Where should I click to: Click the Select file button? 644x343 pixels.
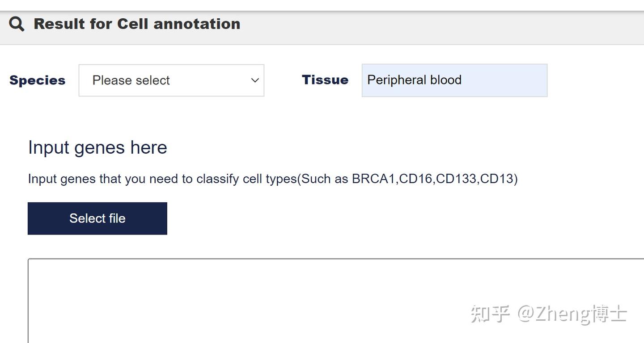pyautogui.click(x=97, y=218)
